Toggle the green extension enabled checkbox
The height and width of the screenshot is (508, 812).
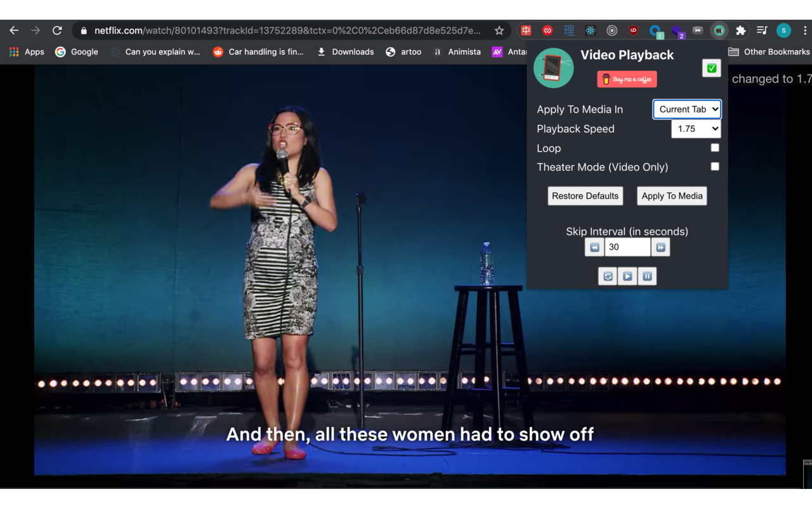(712, 68)
